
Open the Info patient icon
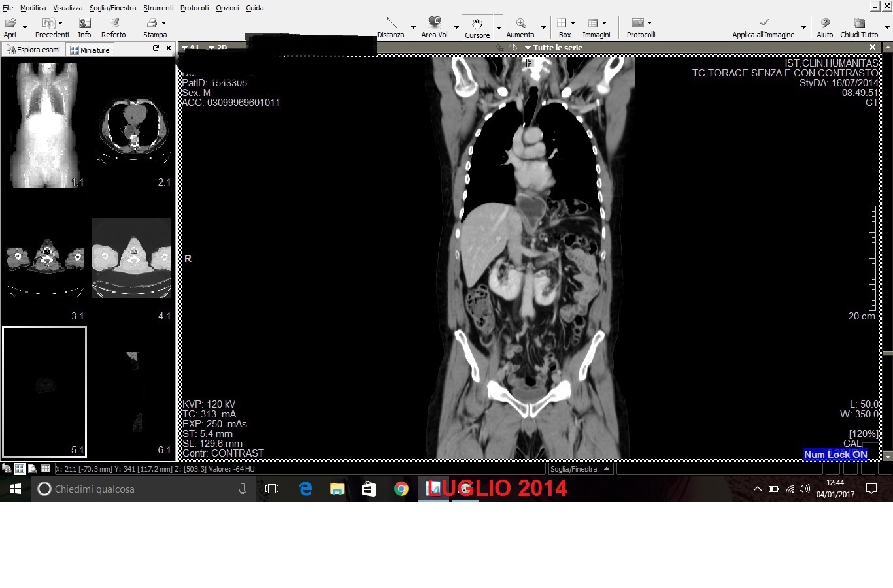coord(84,27)
